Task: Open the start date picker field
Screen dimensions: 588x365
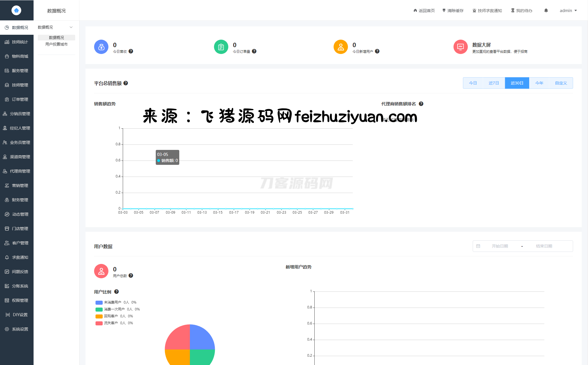Action: click(x=500, y=246)
